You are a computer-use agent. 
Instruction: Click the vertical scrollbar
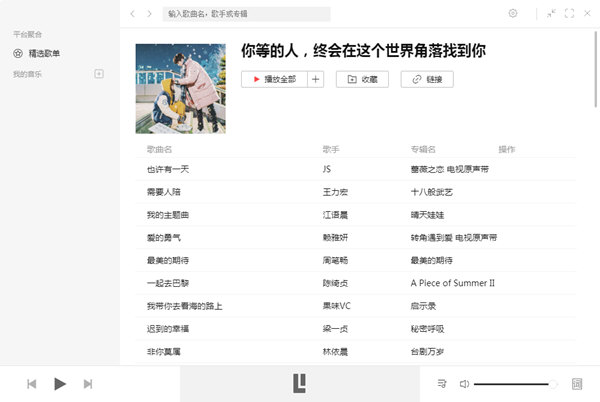595,69
